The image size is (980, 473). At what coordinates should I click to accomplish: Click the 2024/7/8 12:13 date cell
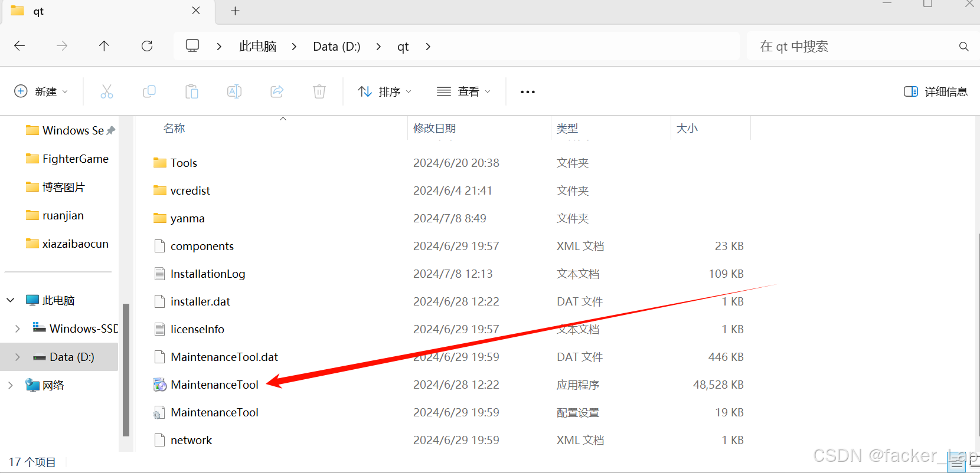(x=453, y=274)
